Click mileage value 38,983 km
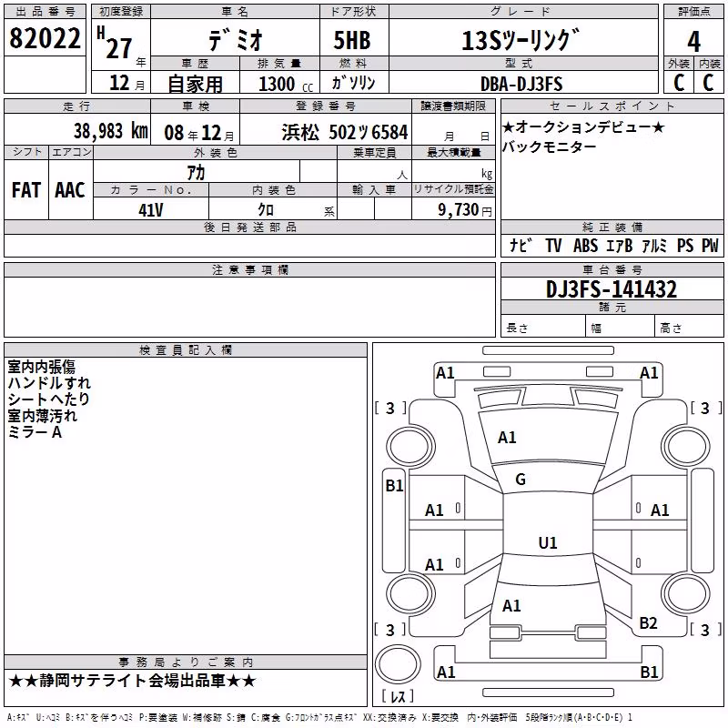Screen dimensions: 728x728 click(x=111, y=131)
